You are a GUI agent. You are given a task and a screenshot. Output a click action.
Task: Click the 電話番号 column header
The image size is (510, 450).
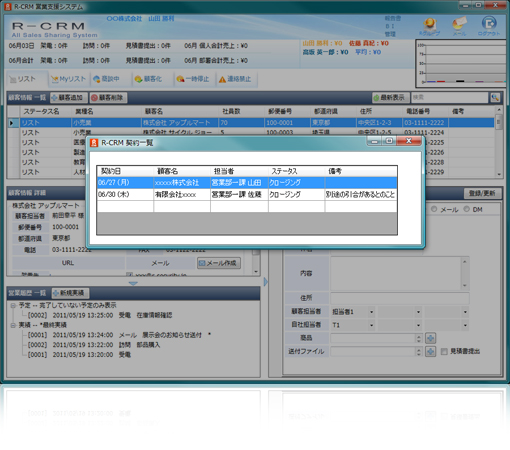[x=425, y=111]
